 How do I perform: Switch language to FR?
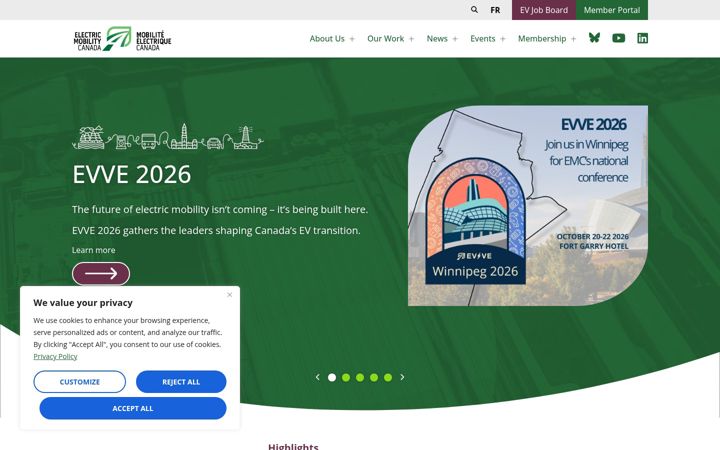[495, 10]
